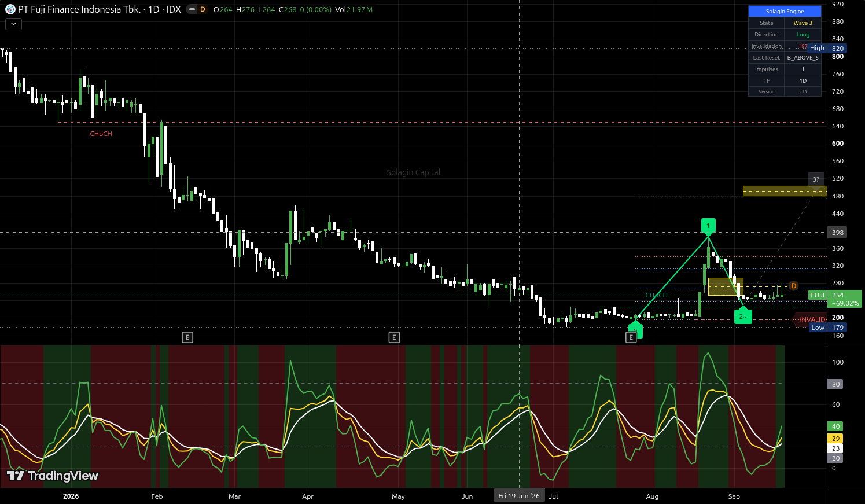
Task: Open the earnings E marker near May
Action: 394,337
